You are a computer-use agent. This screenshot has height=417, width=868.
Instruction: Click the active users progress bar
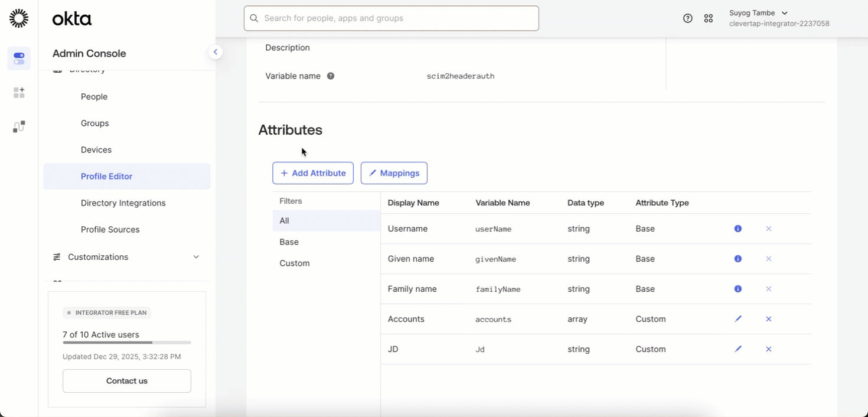pyautogui.click(x=126, y=343)
